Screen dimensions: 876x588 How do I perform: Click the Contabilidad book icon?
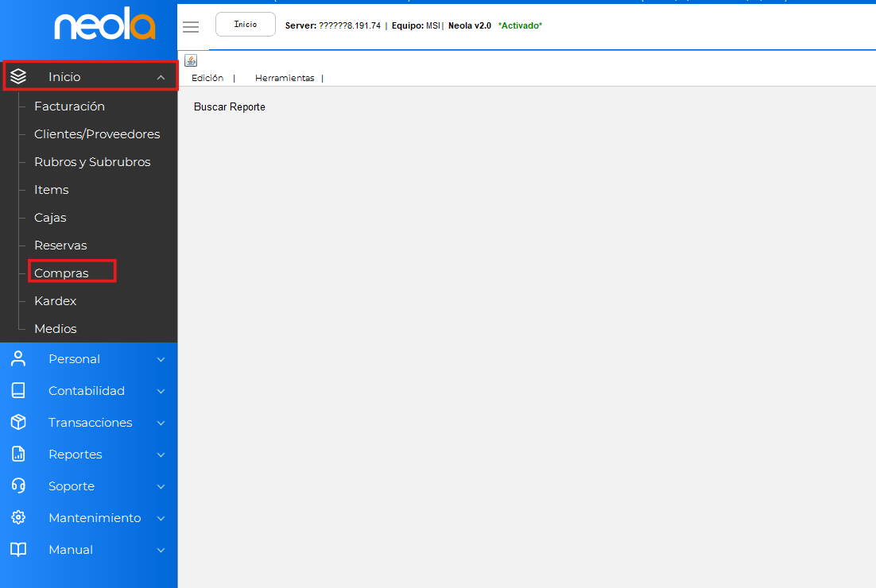point(18,390)
